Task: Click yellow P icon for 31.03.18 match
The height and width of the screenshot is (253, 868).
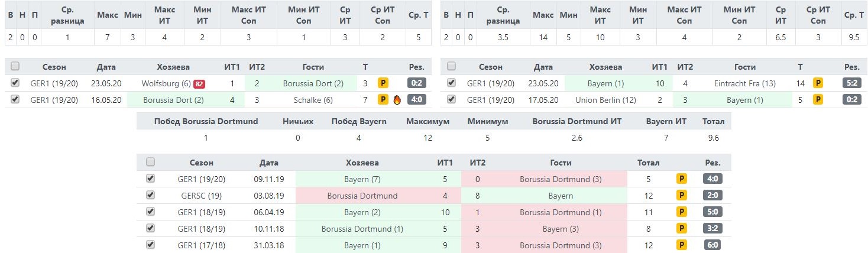Action: point(682,245)
